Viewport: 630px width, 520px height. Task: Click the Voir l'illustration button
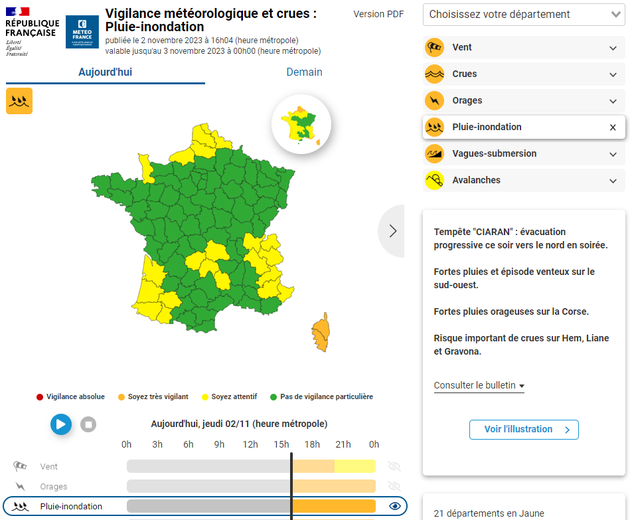524,430
